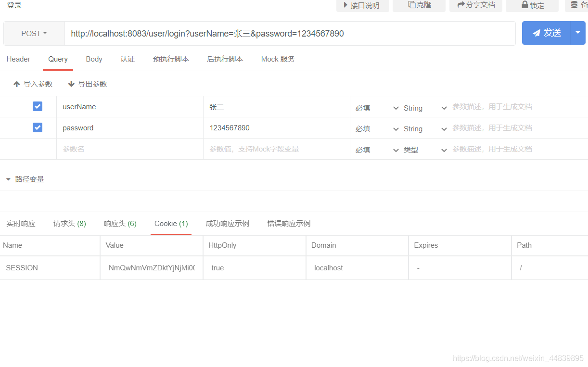588x367 pixels.
Task: Open 类型 type dropdown in empty row
Action: (425, 150)
